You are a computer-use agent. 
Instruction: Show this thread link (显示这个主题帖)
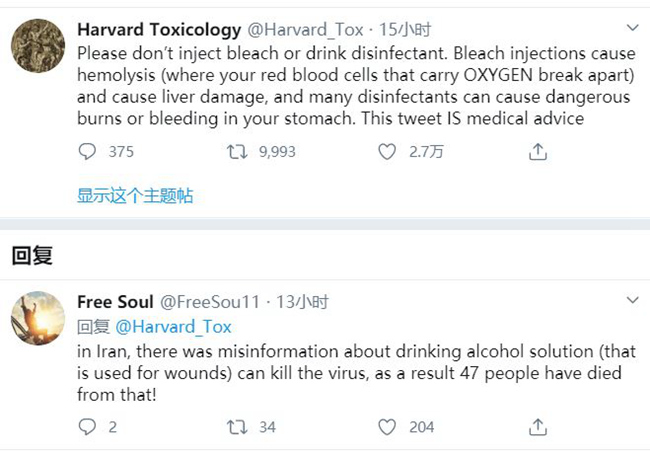coord(135,196)
